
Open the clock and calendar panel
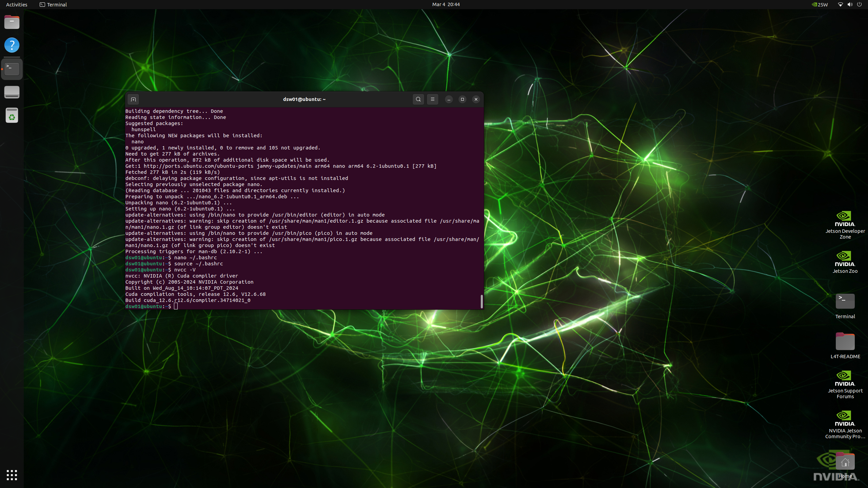446,4
